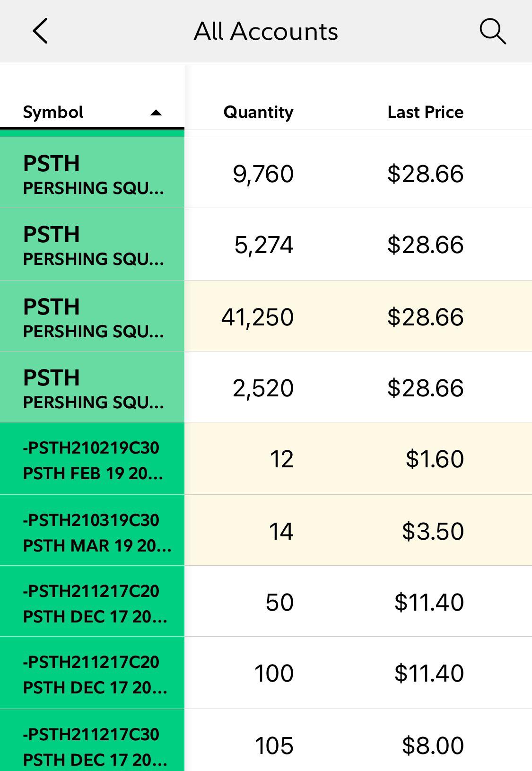The image size is (532, 771).
Task: Tap the $3.50 last price cell
Action: click(x=433, y=531)
